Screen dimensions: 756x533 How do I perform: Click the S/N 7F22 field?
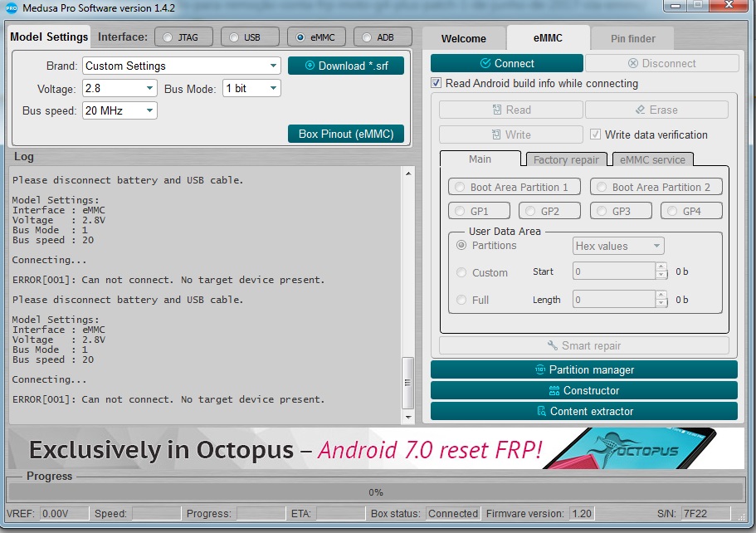pos(705,513)
